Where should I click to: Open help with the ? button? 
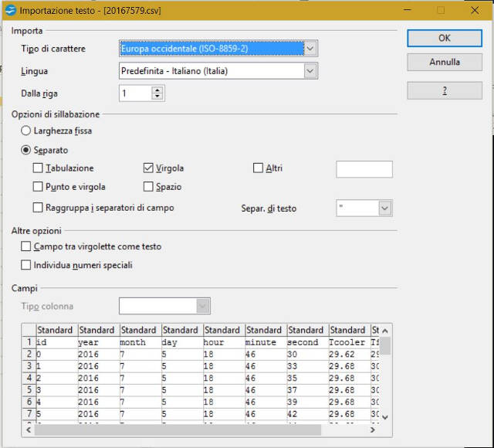[x=445, y=91]
